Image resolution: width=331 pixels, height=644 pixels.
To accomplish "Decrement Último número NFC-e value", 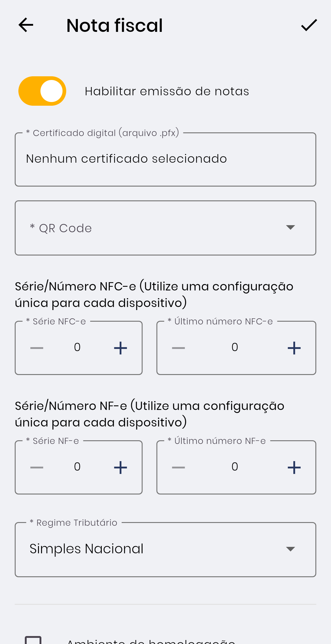I will point(178,348).
